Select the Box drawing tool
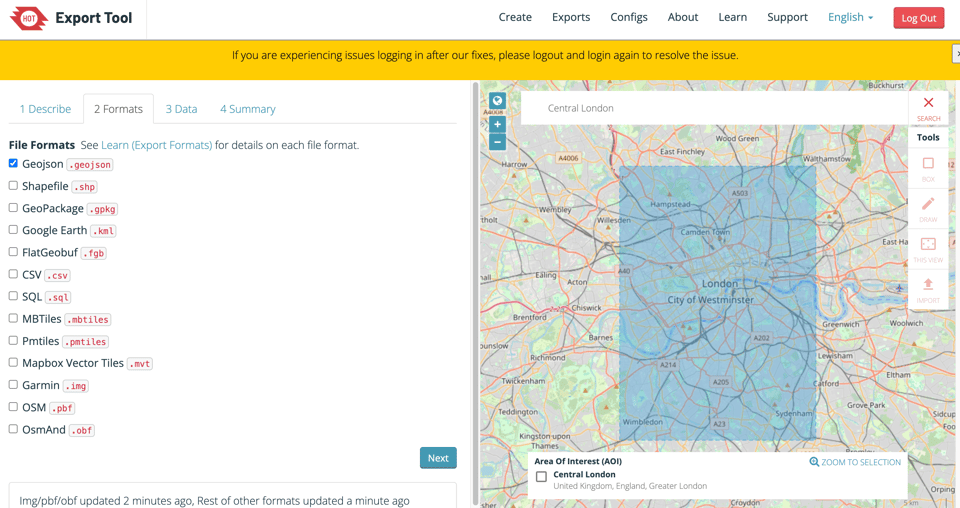The width and height of the screenshot is (960, 508). click(928, 168)
